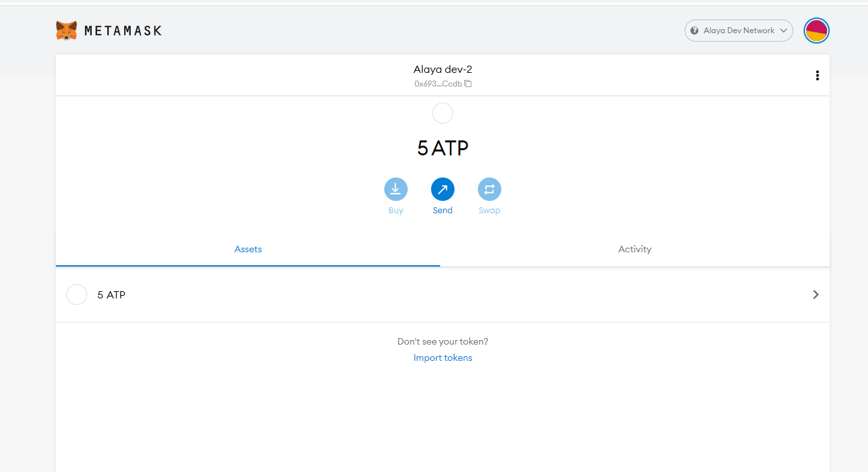Screen dimensions: 868x472
Task: Click the Swap label
Action: (490, 210)
